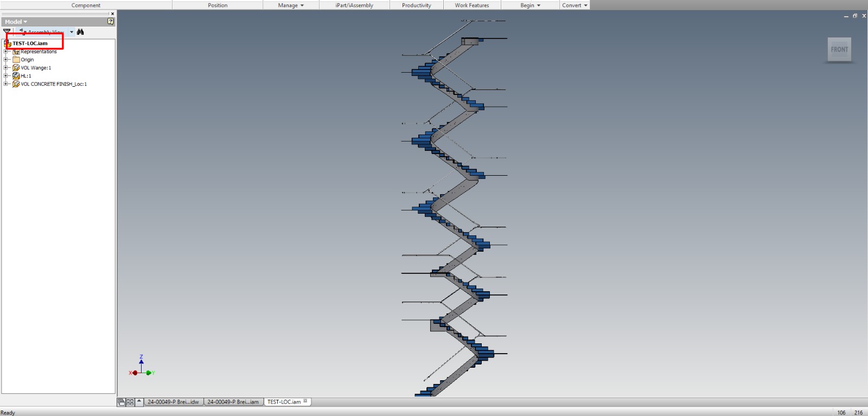Click the XYZ axis triad indicator
Screen dimensions: 868x416
(x=142, y=366)
